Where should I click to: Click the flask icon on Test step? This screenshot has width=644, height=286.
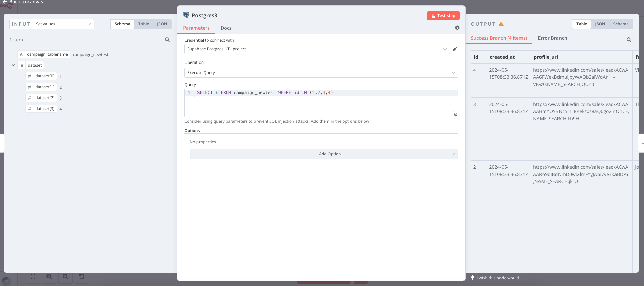[x=433, y=16]
